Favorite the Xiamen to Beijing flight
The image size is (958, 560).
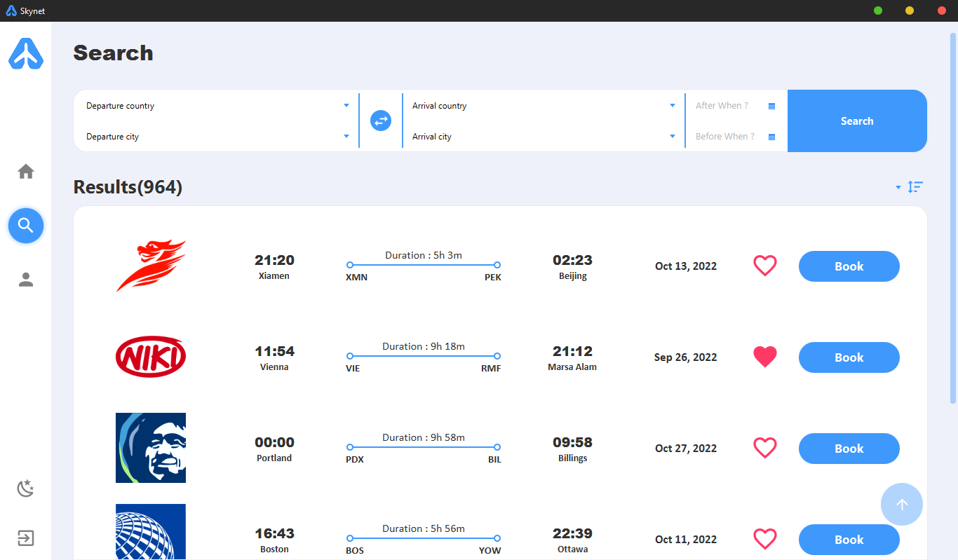pyautogui.click(x=765, y=266)
